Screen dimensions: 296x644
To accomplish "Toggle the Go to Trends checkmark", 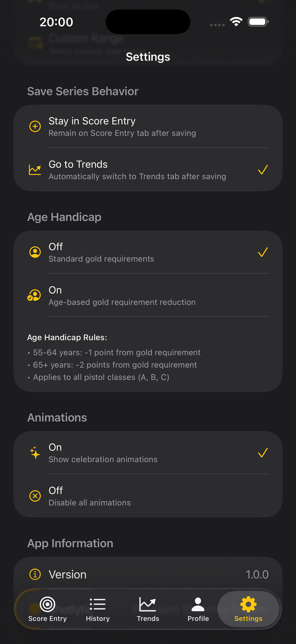I will click(x=263, y=170).
